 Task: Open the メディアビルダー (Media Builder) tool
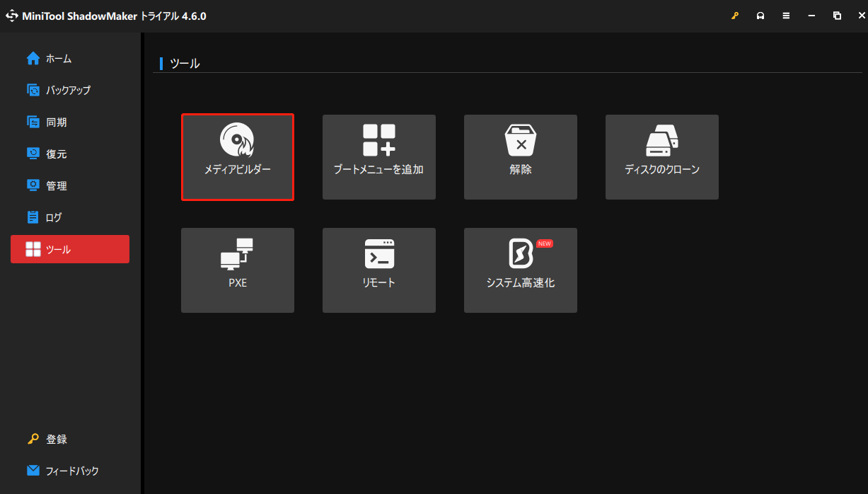pos(237,157)
